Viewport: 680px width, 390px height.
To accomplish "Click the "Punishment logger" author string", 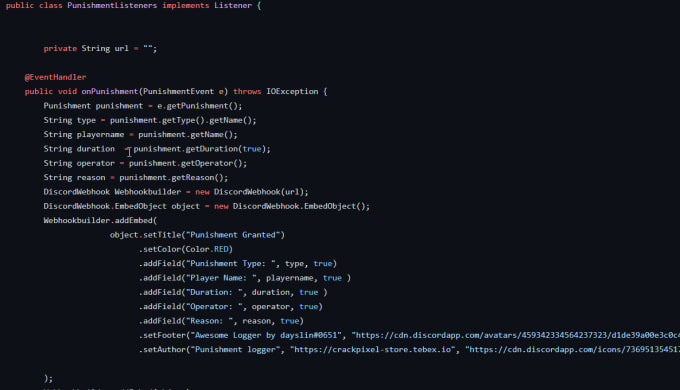I will tap(235, 349).
